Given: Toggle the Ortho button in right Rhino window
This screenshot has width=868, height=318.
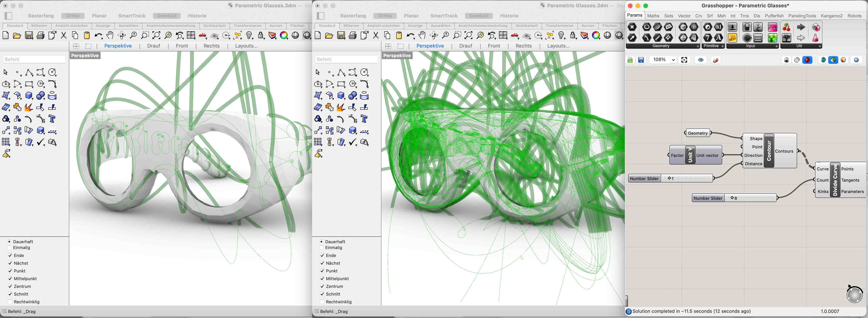Looking at the screenshot, I should (385, 16).
